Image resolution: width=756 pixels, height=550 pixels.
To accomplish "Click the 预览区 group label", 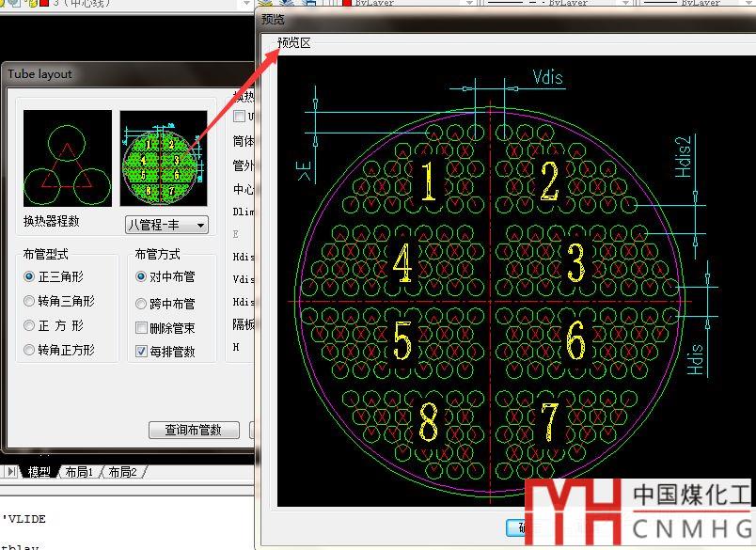I will (x=294, y=43).
